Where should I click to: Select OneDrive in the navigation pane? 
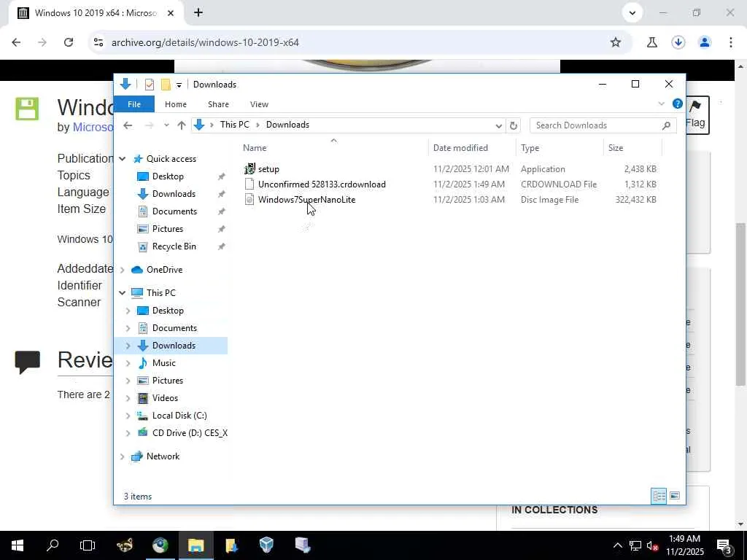164,270
